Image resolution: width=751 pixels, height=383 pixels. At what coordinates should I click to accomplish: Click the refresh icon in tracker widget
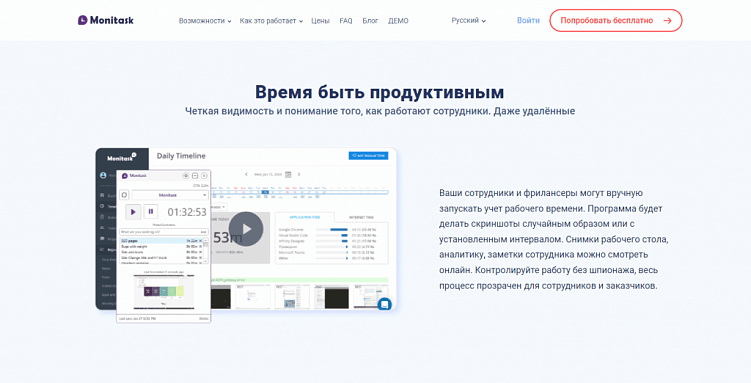click(x=125, y=195)
